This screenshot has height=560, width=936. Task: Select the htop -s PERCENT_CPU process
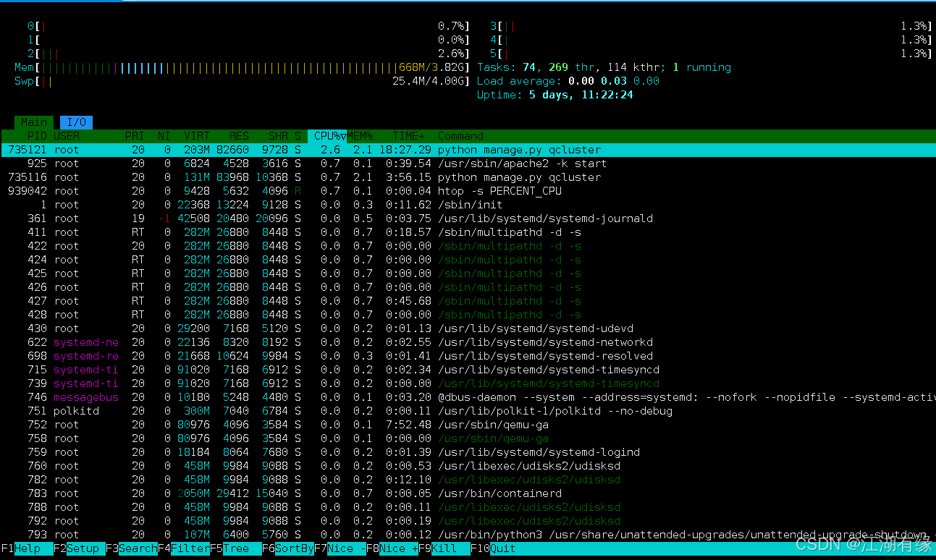tap(468, 191)
